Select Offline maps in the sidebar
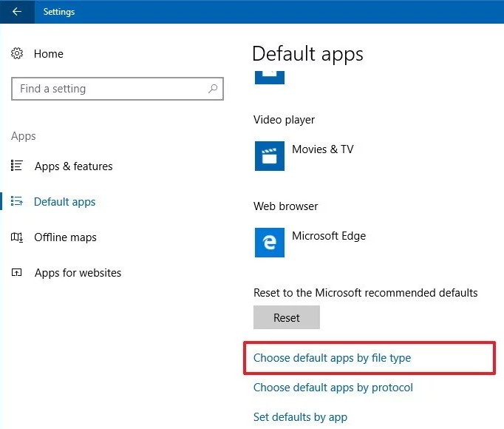This screenshot has height=429, width=504. (x=65, y=237)
